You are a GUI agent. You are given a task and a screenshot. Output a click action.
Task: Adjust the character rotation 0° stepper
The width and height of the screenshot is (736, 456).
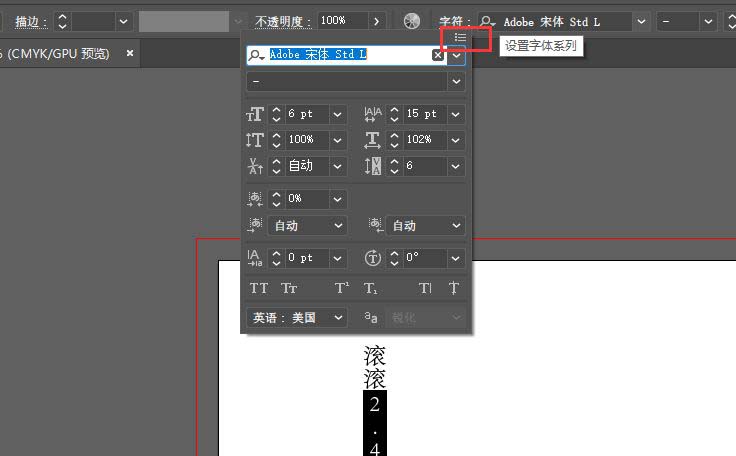[394, 258]
